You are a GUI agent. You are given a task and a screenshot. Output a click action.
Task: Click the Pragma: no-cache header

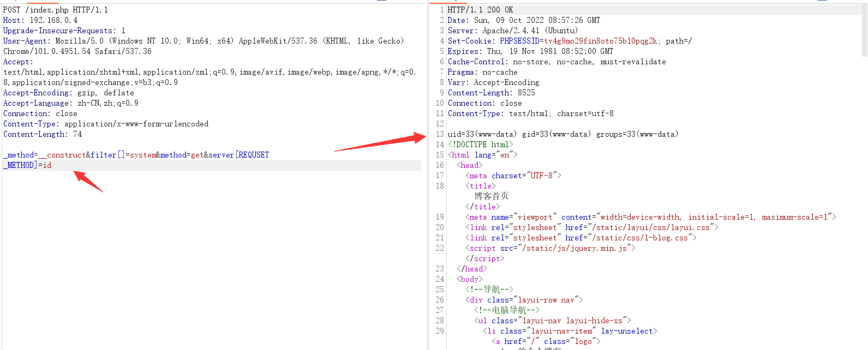click(482, 72)
